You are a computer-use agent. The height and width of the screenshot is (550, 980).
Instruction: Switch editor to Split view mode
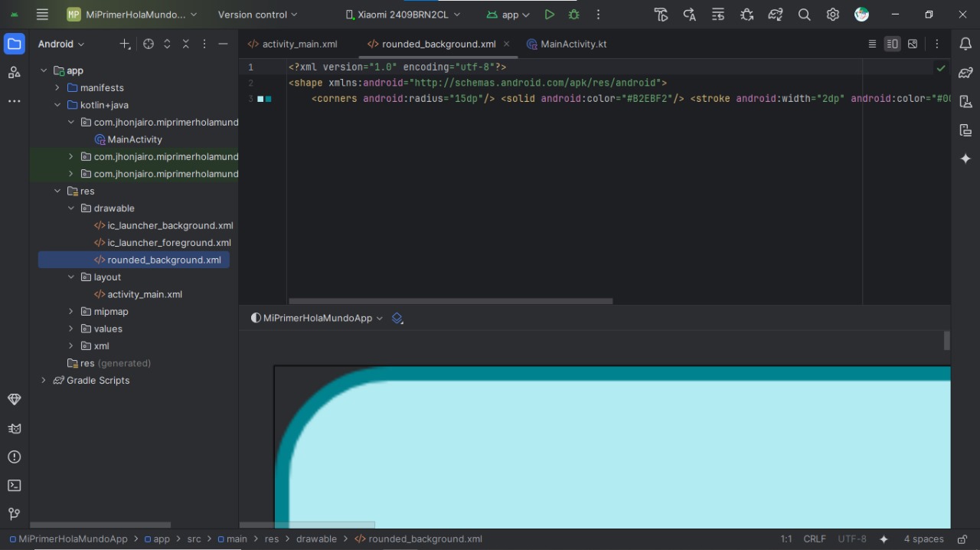(x=892, y=44)
